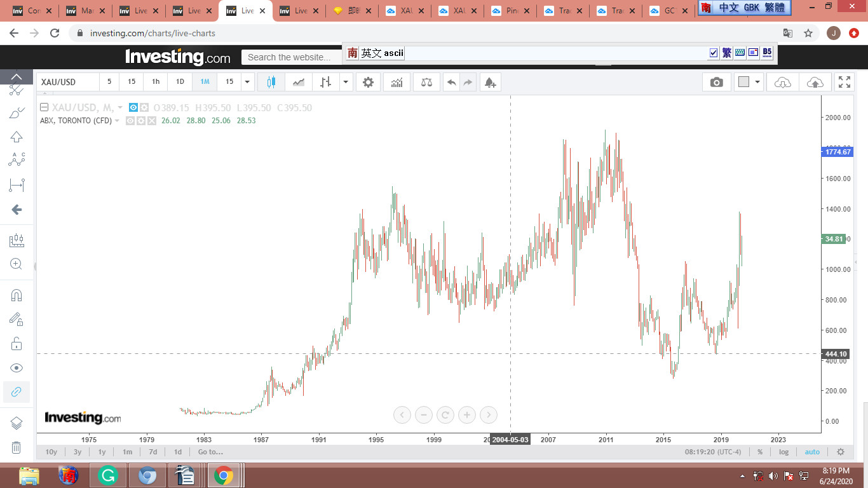
Task: Click the compare symbols scales icon
Action: (x=426, y=82)
